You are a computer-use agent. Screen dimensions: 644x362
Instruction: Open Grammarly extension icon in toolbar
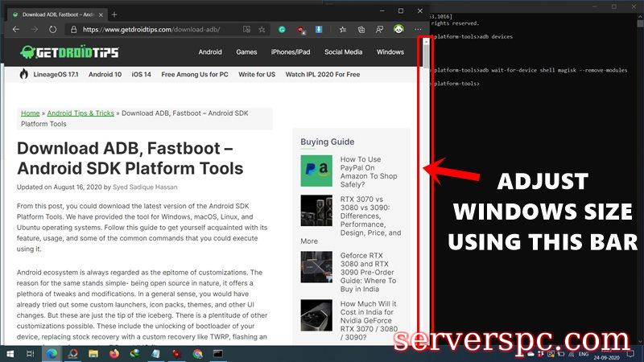[x=283, y=29]
